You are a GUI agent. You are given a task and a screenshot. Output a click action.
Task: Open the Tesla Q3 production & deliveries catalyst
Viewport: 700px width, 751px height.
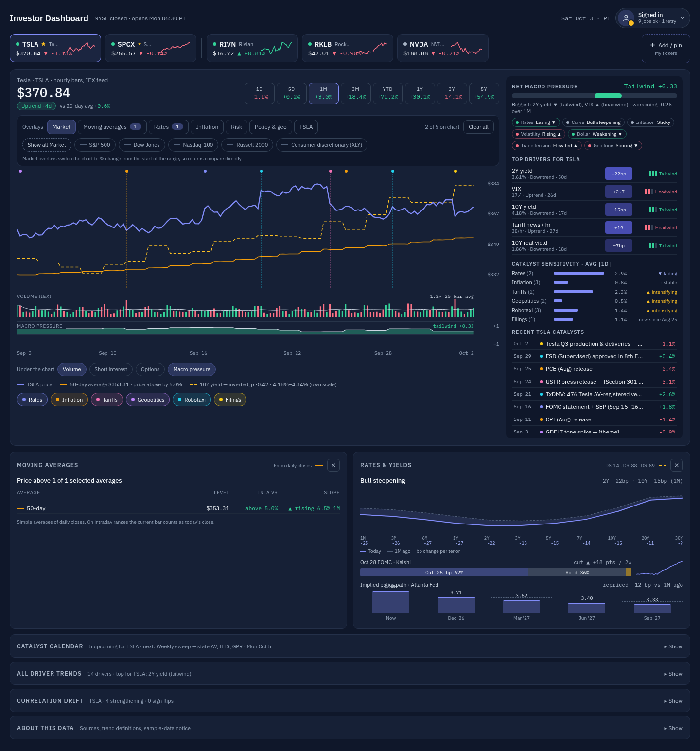click(595, 344)
